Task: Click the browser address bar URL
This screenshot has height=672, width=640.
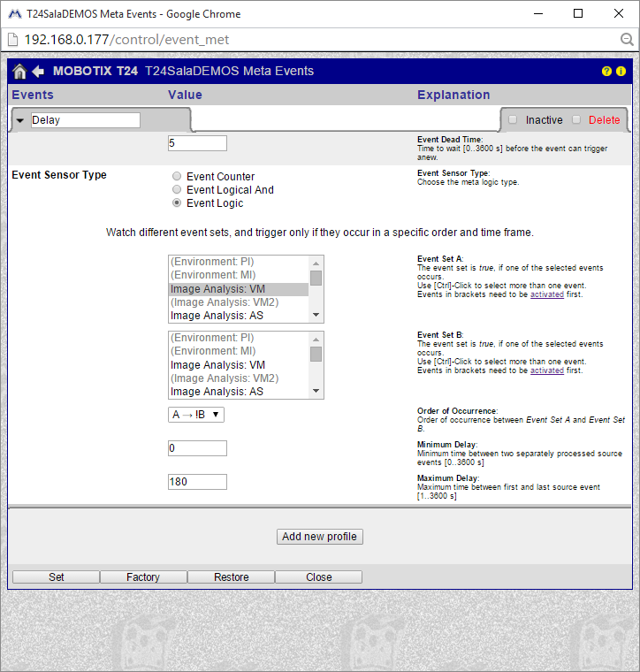Action: (x=126, y=40)
